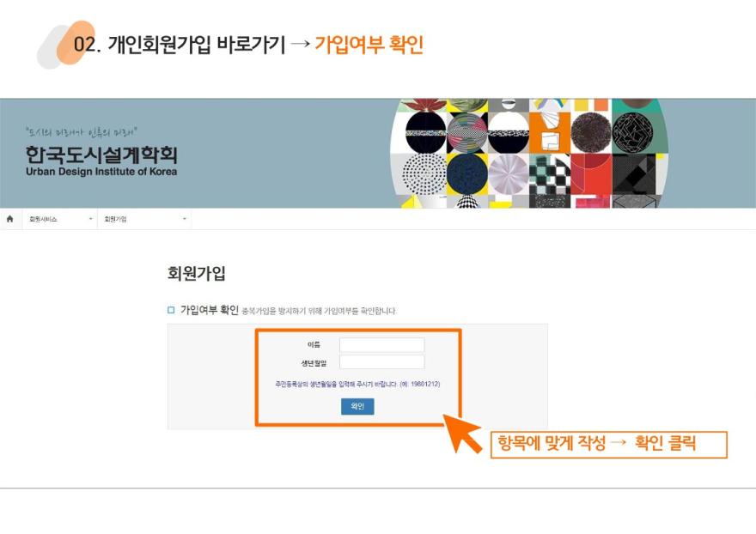756x534 pixels.
Task: Click the Urban Design Institute of Korea text
Action: (101, 172)
